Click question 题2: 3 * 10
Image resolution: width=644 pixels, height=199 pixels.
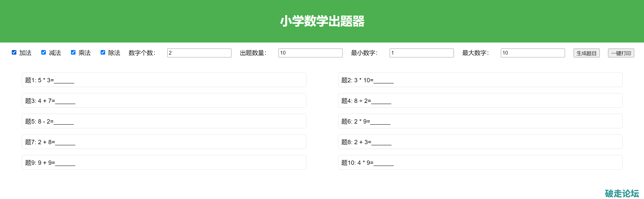click(x=480, y=80)
